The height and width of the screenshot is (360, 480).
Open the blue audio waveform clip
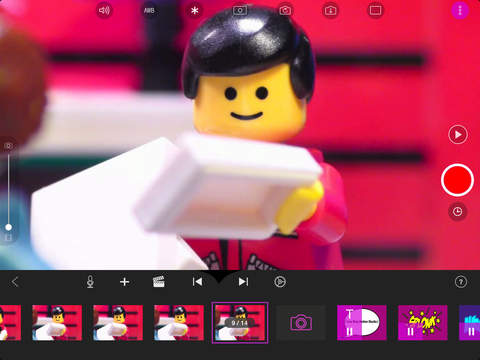[470, 323]
